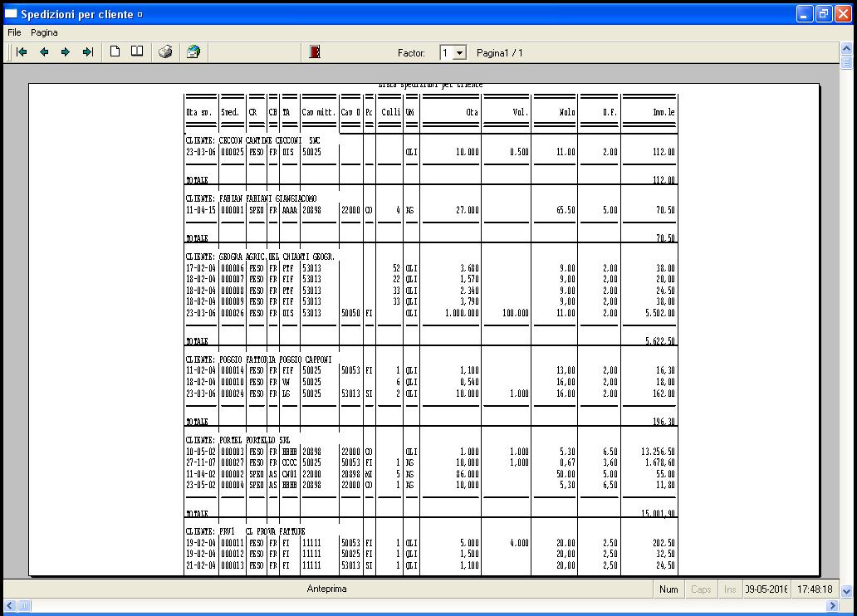The image size is (857, 616).
Task: Click shipment number 000026
Action: (233, 313)
